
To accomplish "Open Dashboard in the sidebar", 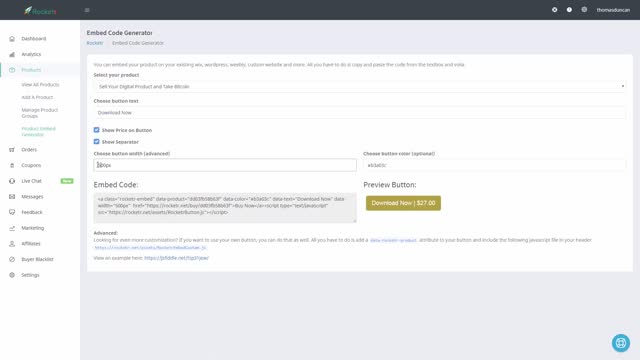I will 34,39.
